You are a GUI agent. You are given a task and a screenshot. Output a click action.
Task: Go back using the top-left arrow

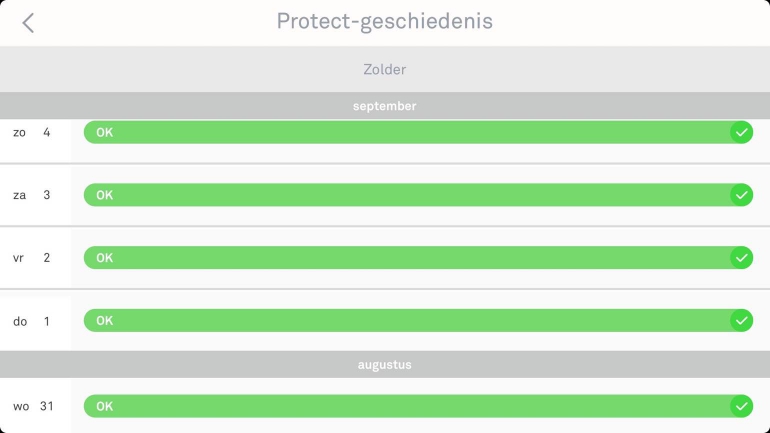[x=28, y=23]
